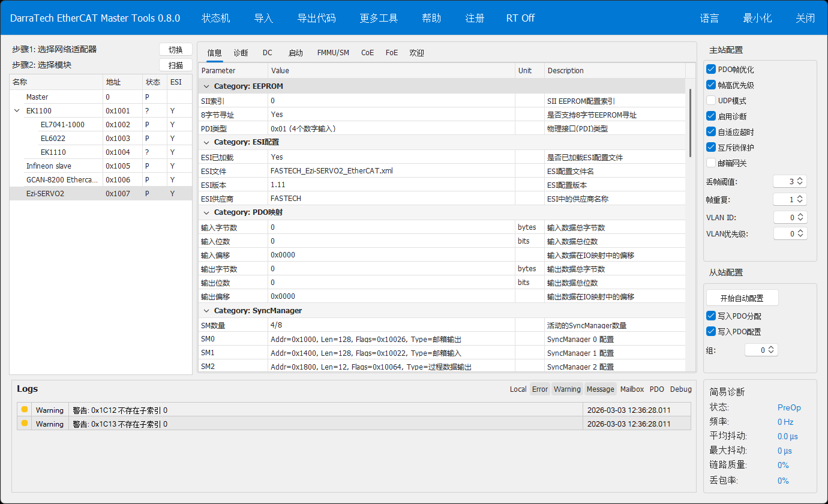The image size is (828, 504).
Task: Click the 扫描 button
Action: (175, 65)
